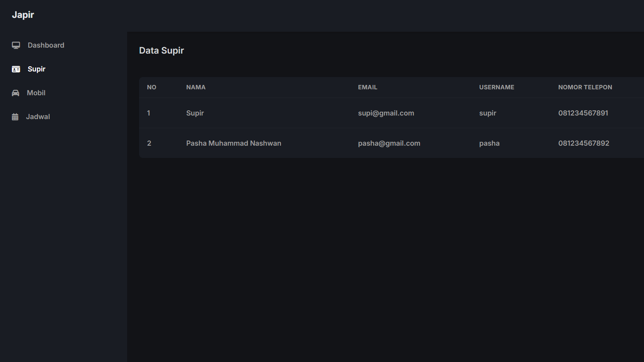Click phone number 081234567892
Viewport: 644px width, 362px height.
tap(584, 143)
